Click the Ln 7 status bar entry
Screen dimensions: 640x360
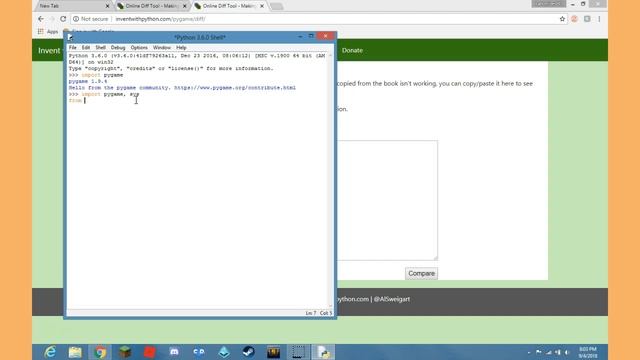pos(311,313)
